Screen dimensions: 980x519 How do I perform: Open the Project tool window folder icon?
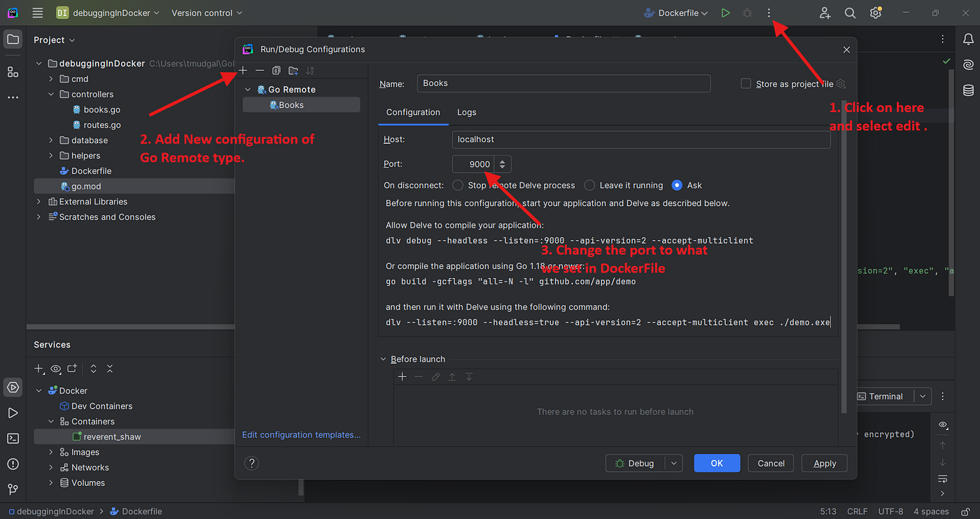click(13, 39)
